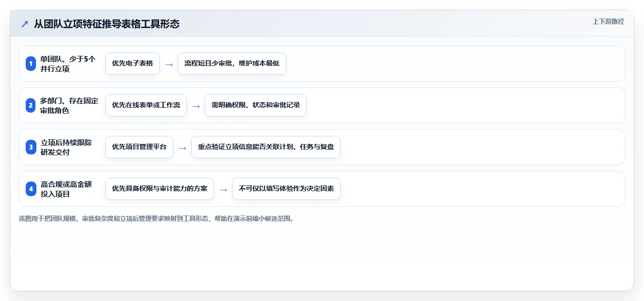
Task: Click the 重点验证立项信息能否关联计划、任务与复盘 chip
Action: [266, 147]
